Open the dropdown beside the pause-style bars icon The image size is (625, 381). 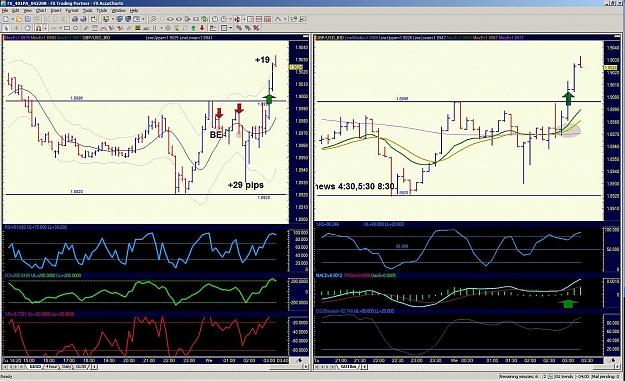[x=161, y=28]
